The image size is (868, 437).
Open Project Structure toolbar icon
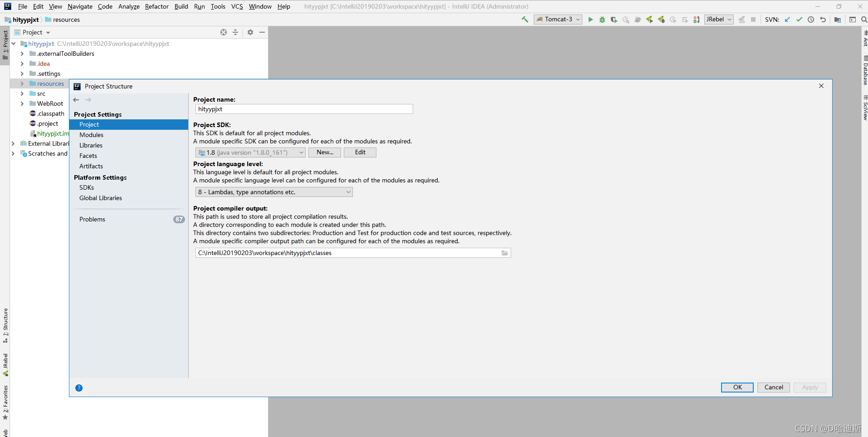[837, 20]
